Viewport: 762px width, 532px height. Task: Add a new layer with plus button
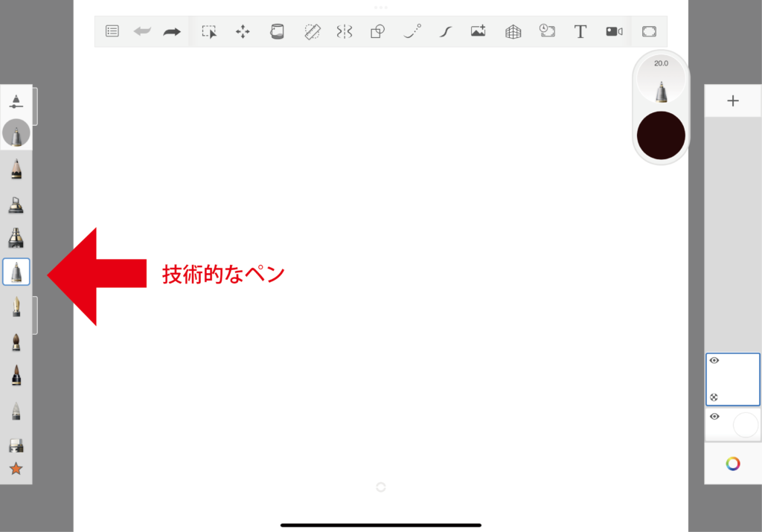733,100
